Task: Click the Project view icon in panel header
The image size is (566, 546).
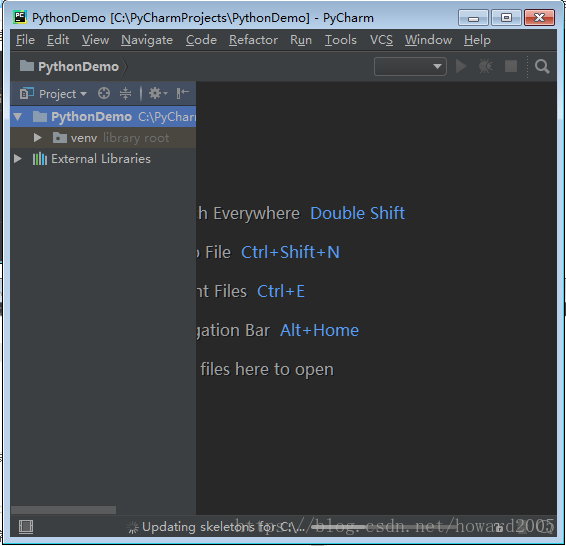Action: 27,93
